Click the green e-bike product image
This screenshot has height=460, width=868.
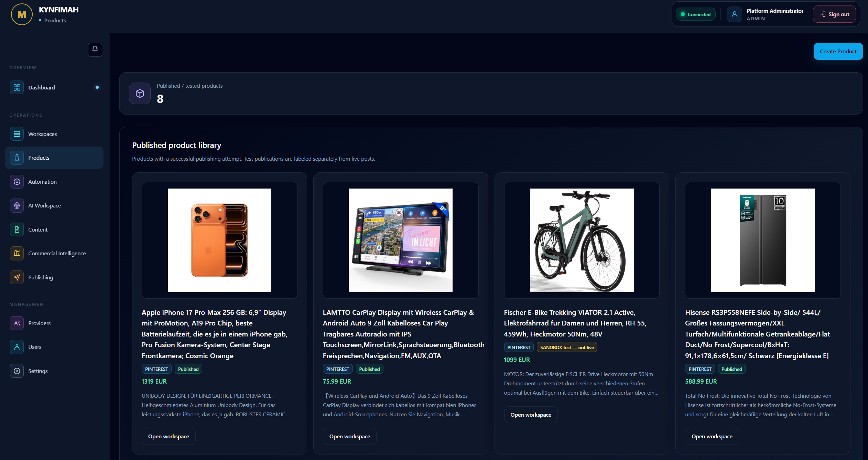[x=582, y=240]
